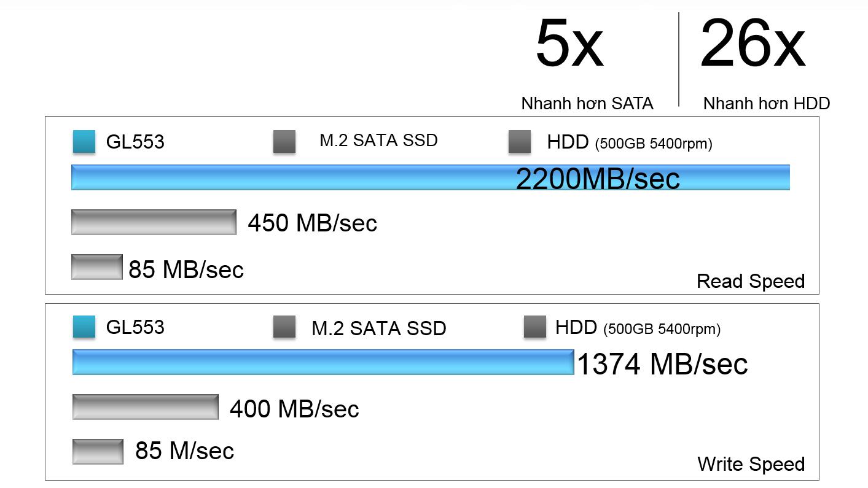The width and height of the screenshot is (868, 488).
Task: Click the gray 85 MB/sec read bar
Action: [x=97, y=267]
